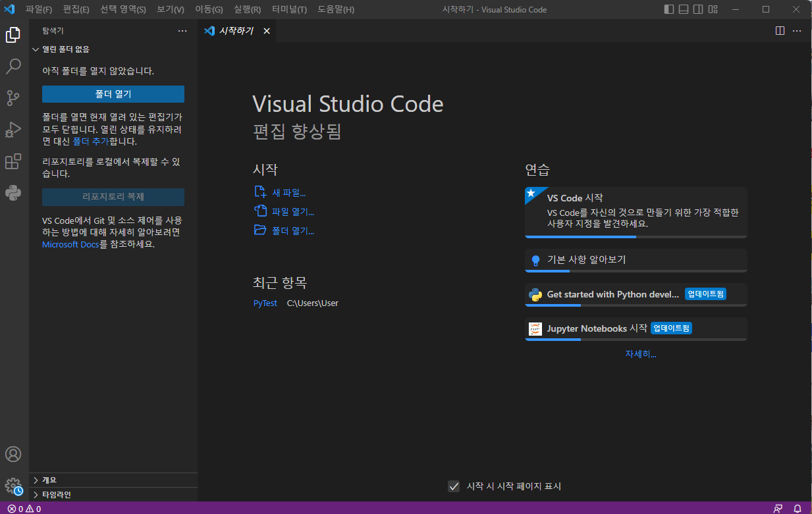This screenshot has width=812, height=514.
Task: Open the Extensions view icon
Action: (13, 161)
